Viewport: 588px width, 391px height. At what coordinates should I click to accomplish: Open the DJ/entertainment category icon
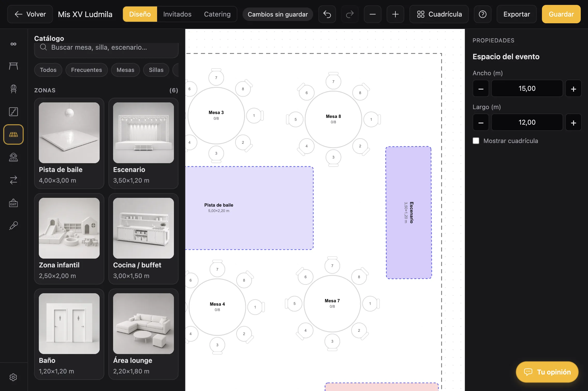(13, 157)
